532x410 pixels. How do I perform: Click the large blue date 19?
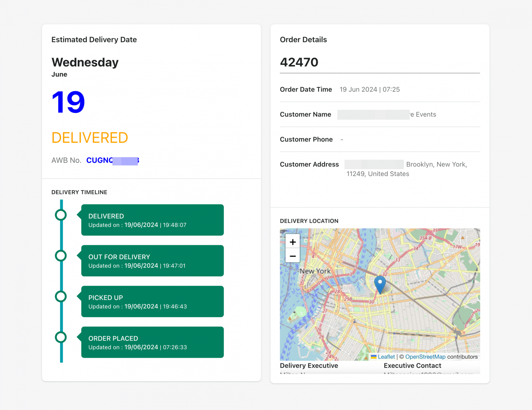click(68, 102)
